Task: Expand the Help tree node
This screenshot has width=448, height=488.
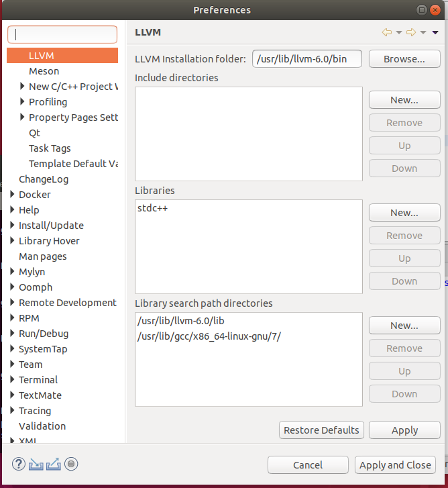Action: click(x=12, y=209)
